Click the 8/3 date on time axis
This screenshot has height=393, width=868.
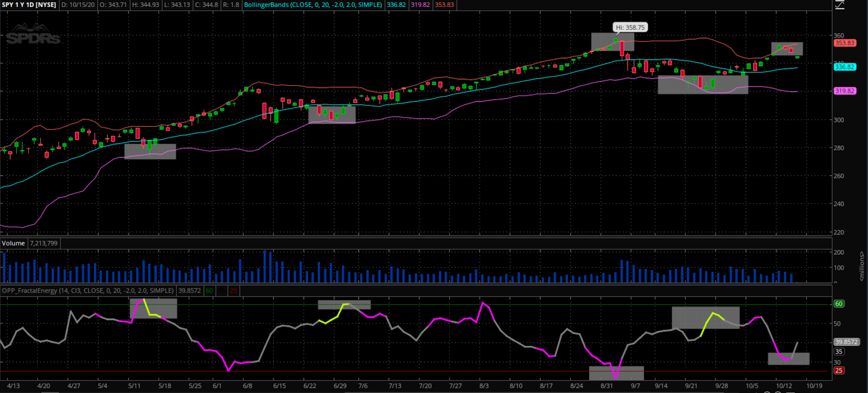(484, 386)
